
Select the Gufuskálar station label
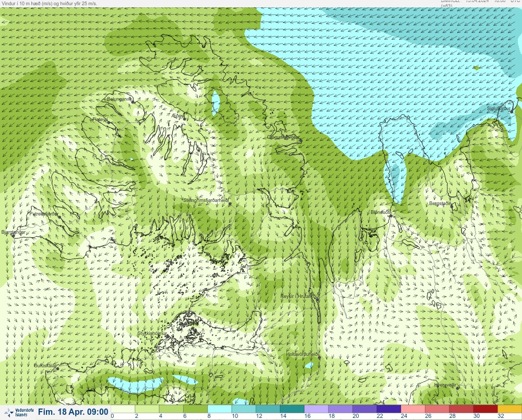[x=45, y=365]
